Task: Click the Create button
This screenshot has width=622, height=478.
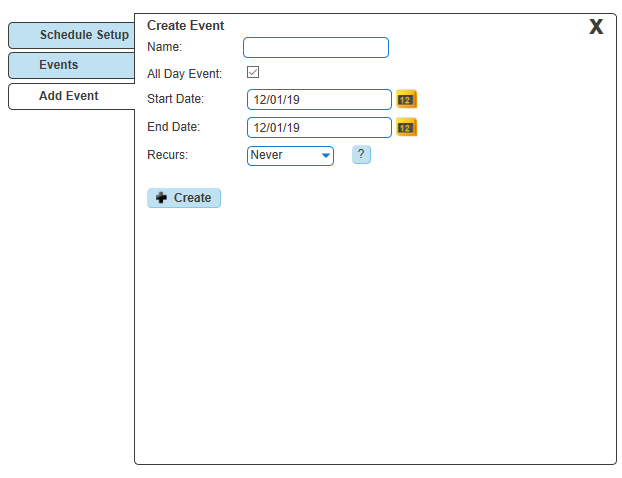Action: coord(184,198)
